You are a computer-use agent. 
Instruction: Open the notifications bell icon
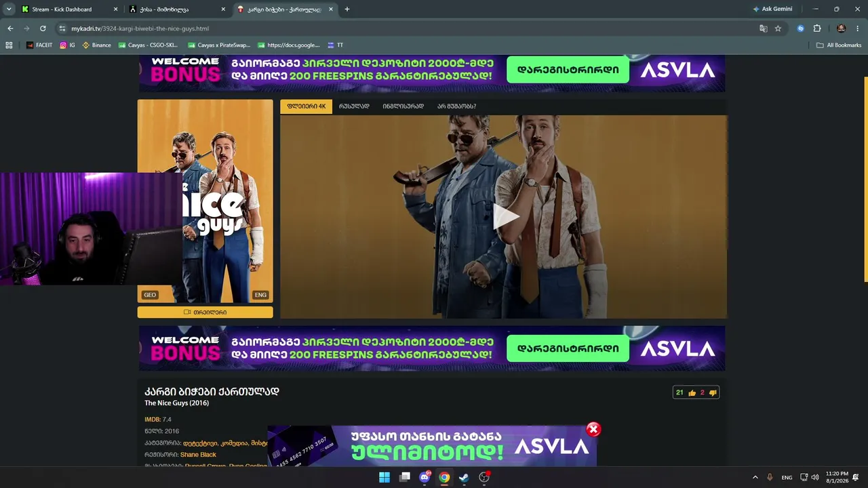856,477
